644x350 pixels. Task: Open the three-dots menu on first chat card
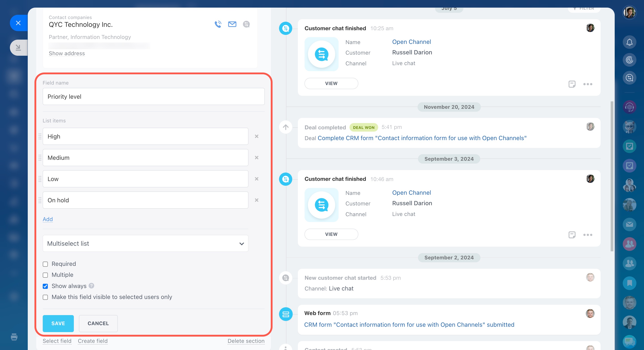coord(588,84)
